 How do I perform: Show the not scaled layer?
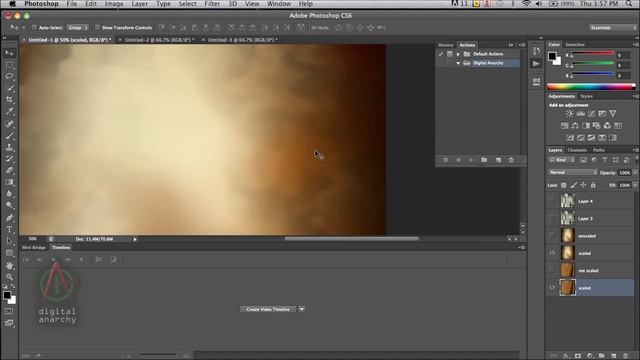(552, 270)
